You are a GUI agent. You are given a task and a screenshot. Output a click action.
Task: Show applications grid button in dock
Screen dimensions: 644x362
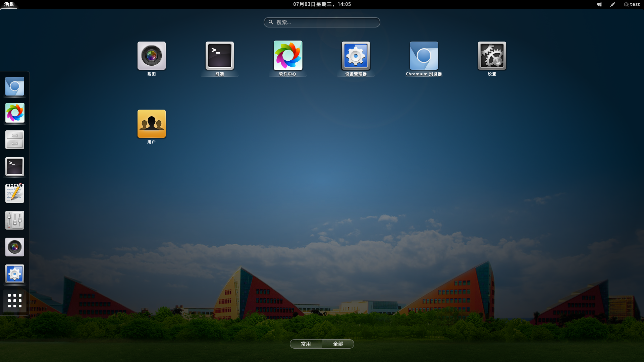click(15, 301)
